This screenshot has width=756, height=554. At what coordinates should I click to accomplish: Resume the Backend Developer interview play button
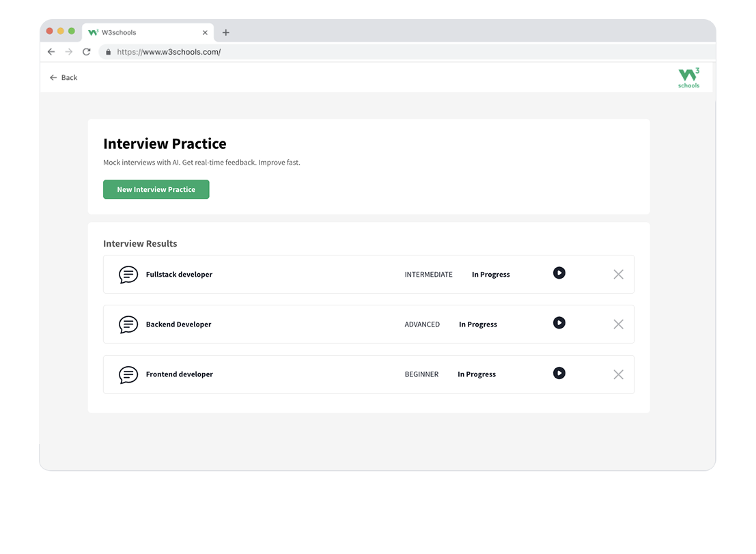point(559,323)
